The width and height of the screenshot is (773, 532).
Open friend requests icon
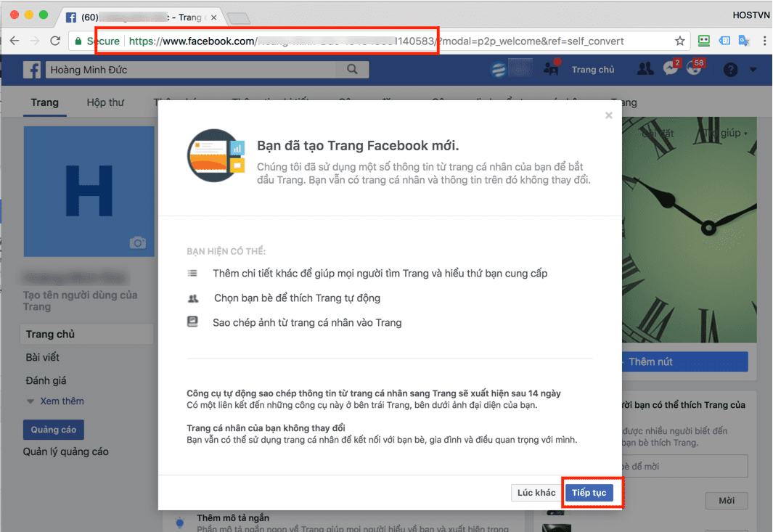[645, 69]
